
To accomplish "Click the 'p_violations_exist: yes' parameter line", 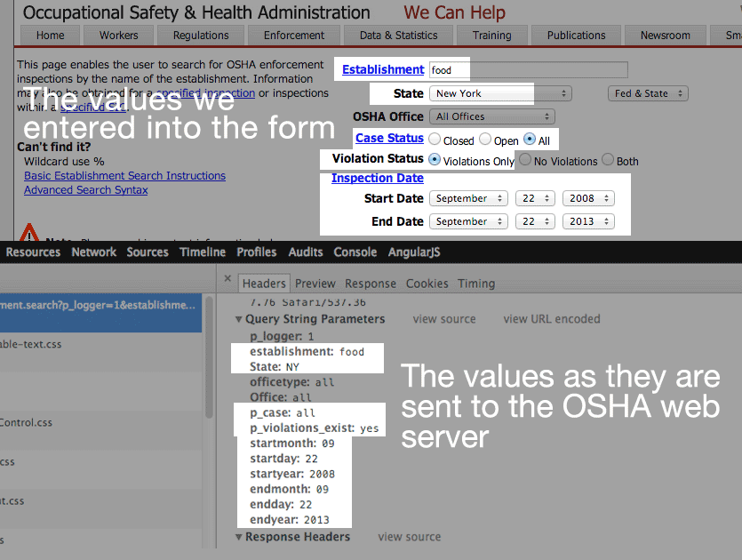I will [x=315, y=428].
